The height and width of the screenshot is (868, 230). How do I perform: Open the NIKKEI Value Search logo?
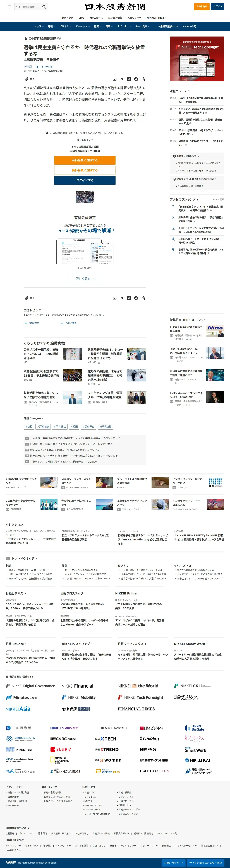[20, 771]
